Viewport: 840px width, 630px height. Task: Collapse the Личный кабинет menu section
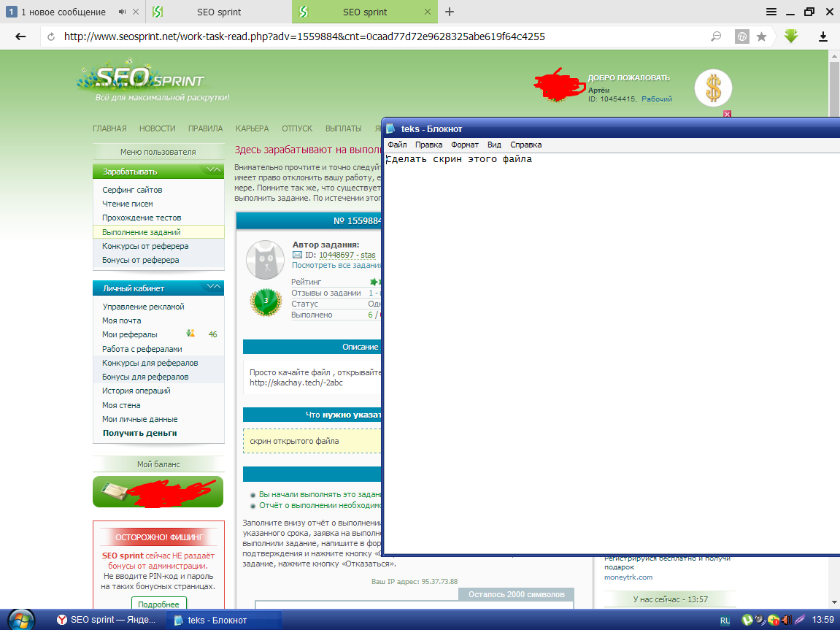point(213,287)
